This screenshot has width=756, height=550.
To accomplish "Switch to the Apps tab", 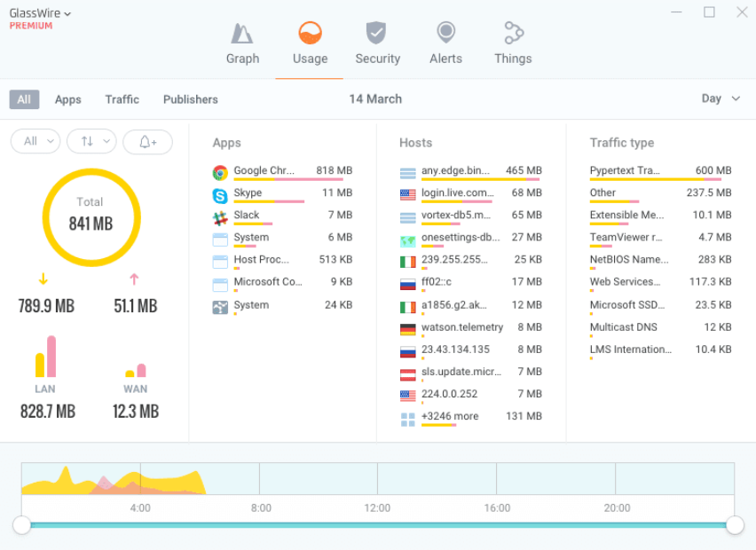I will pyautogui.click(x=68, y=99).
